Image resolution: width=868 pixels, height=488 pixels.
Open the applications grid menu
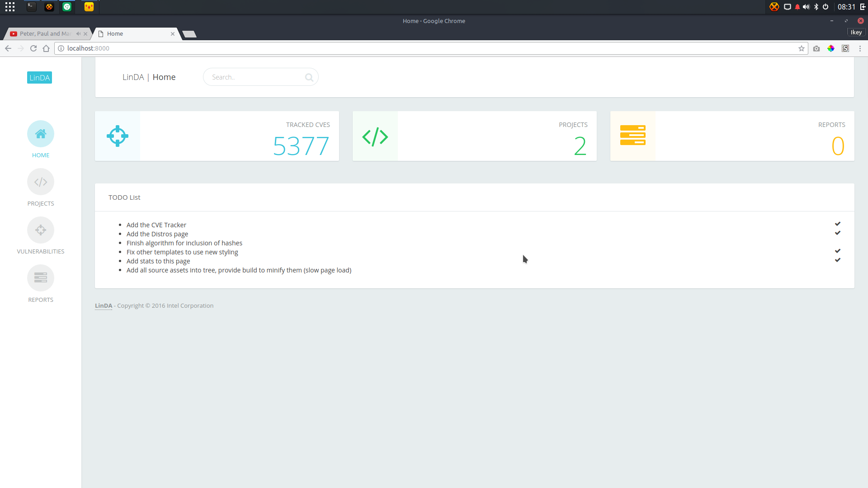tap(10, 7)
